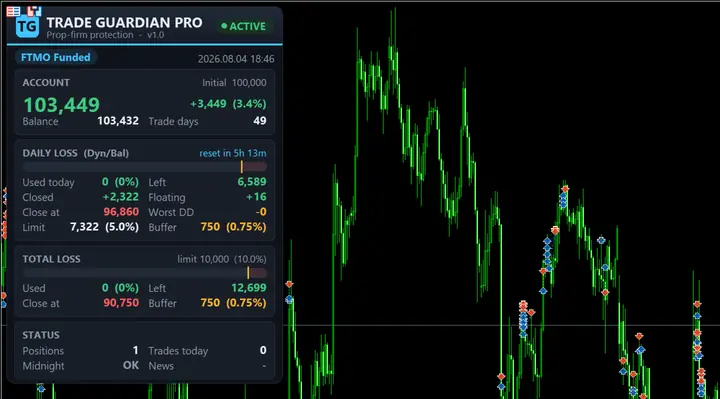Screen dimensions: 720x399
Task: Click the blue TG logo icon
Action: click(27, 27)
